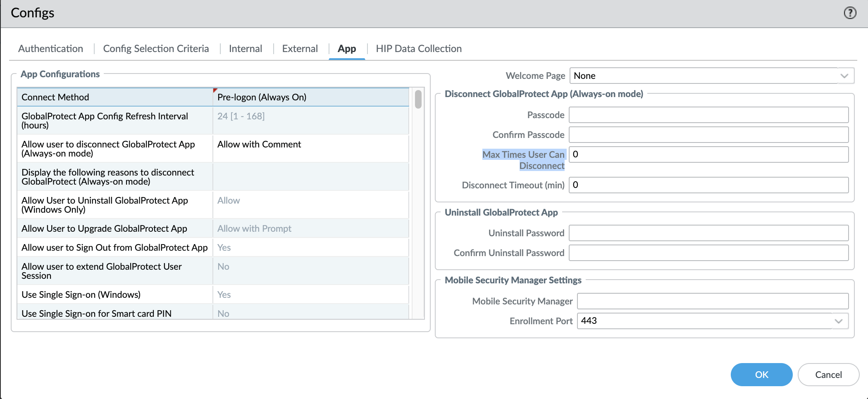The image size is (868, 399).
Task: Click the help question mark icon
Action: pyautogui.click(x=850, y=13)
